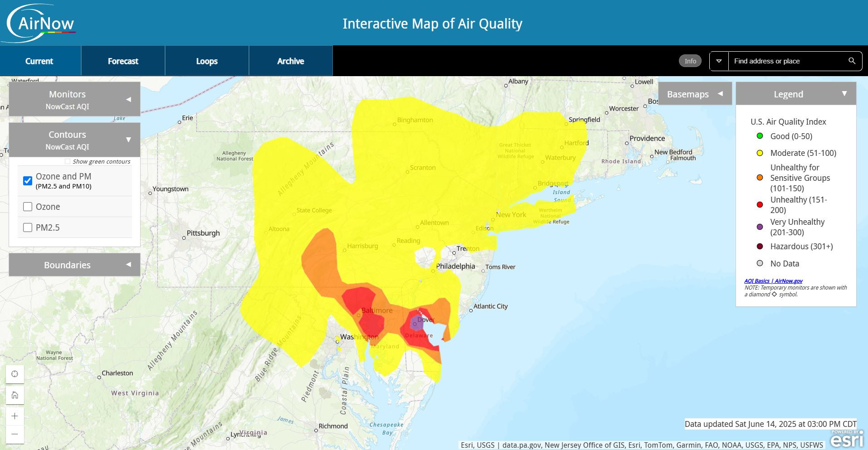This screenshot has height=450, width=868.
Task: Collapse the Legend panel
Action: pos(796,94)
